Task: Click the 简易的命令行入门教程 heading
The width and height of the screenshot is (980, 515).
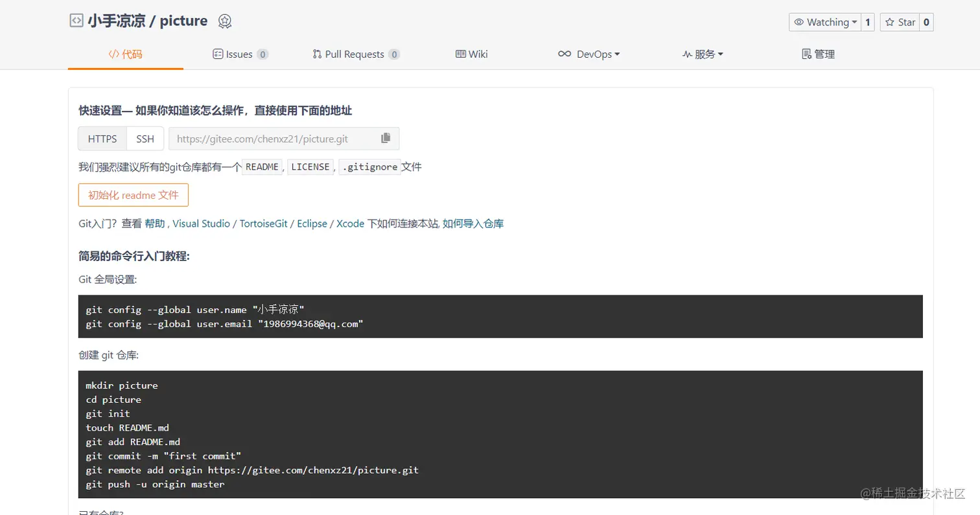Action: [x=134, y=257]
